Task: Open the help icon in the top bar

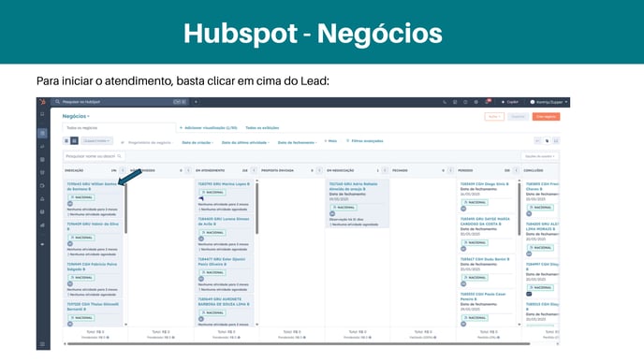Action: pyautogui.click(x=465, y=102)
